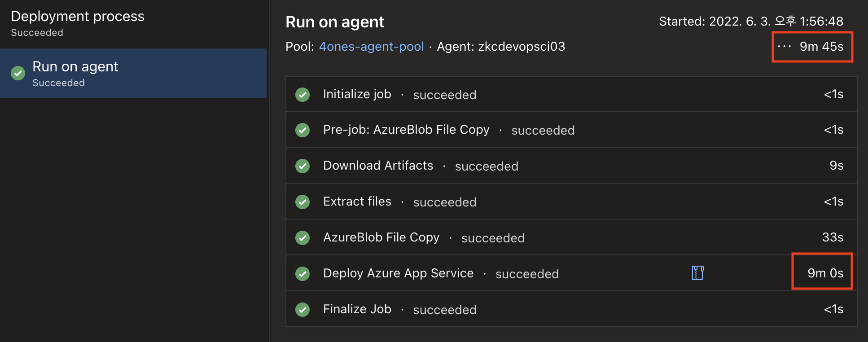Click the success icon for Finalize Job
Image resolution: width=868 pixels, height=342 pixels.
[x=302, y=310]
